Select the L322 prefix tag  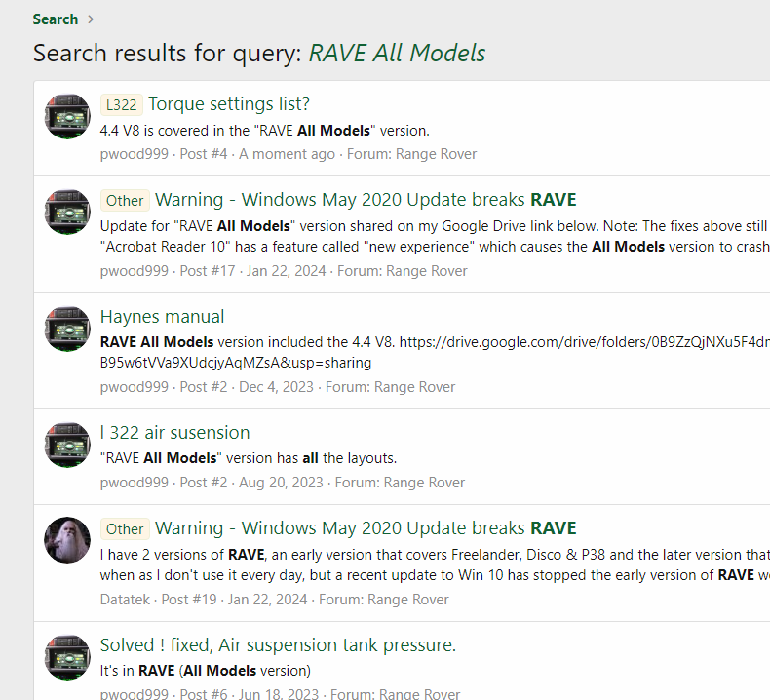click(x=121, y=104)
